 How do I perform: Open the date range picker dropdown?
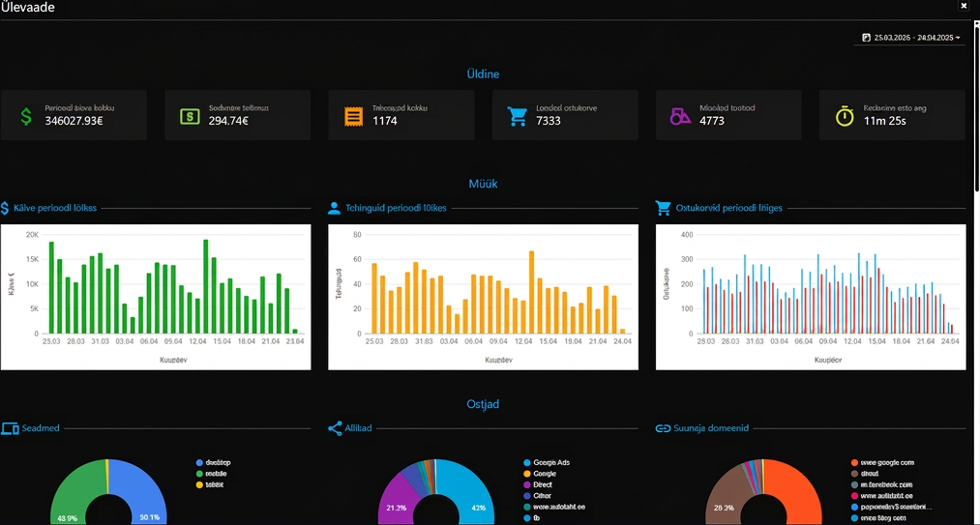pyautogui.click(x=910, y=38)
